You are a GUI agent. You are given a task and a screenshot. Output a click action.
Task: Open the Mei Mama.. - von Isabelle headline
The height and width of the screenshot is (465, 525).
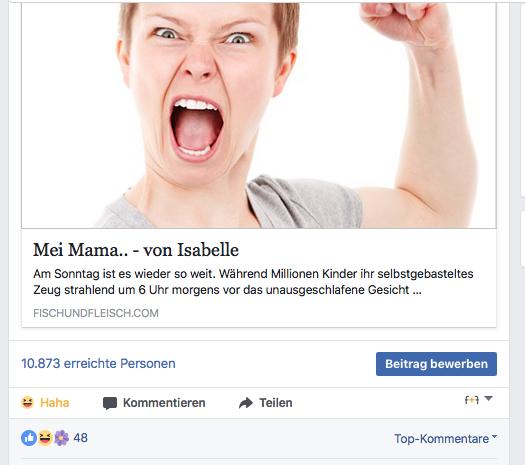136,250
